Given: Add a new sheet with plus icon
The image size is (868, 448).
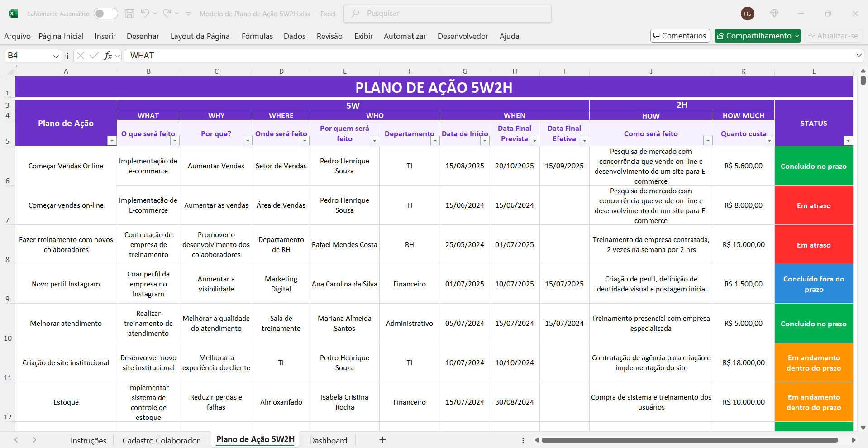Looking at the screenshot, I should pyautogui.click(x=382, y=440).
